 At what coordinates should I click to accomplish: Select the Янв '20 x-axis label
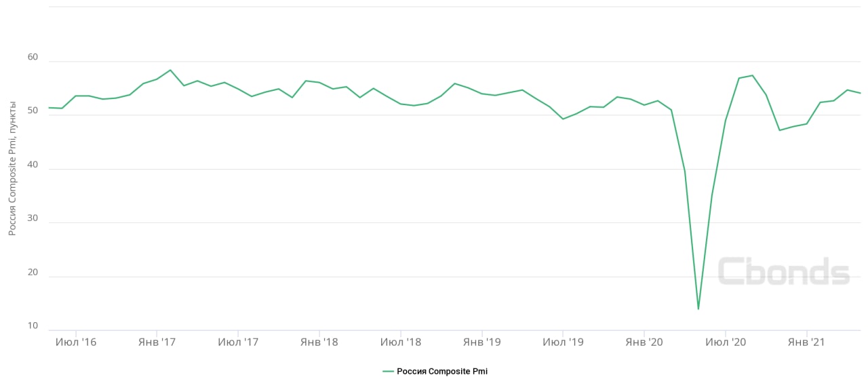tap(644, 342)
